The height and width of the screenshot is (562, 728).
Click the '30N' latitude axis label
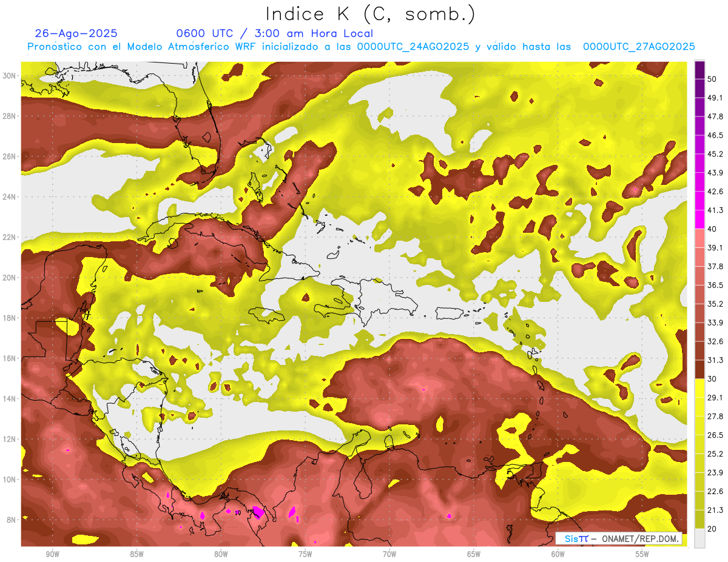click(10, 76)
